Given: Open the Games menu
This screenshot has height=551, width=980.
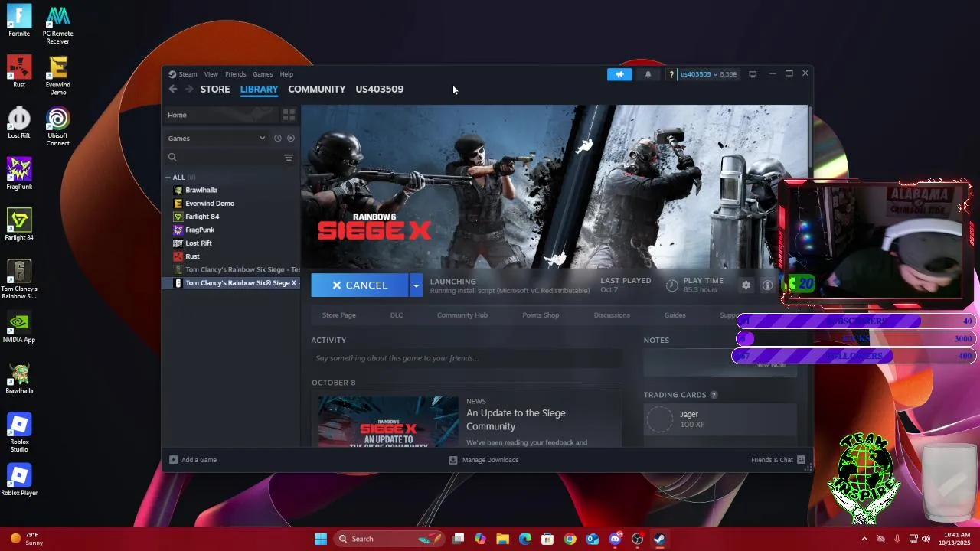Looking at the screenshot, I should coord(263,74).
